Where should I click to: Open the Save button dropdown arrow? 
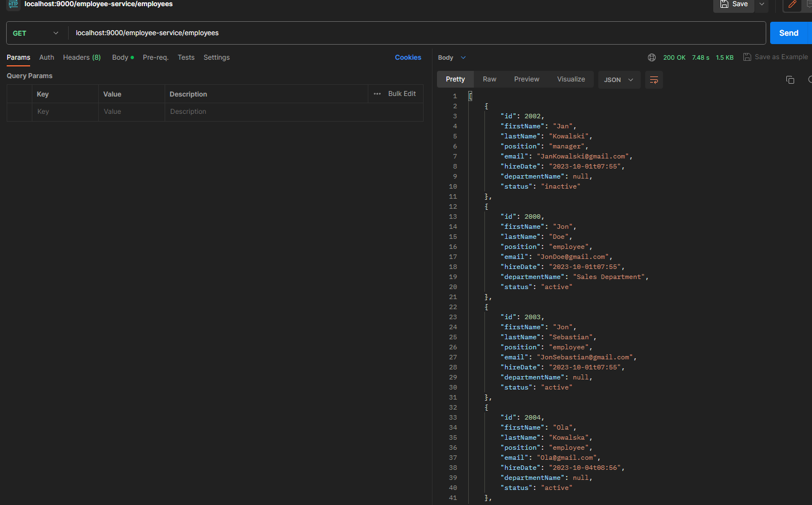coord(761,4)
